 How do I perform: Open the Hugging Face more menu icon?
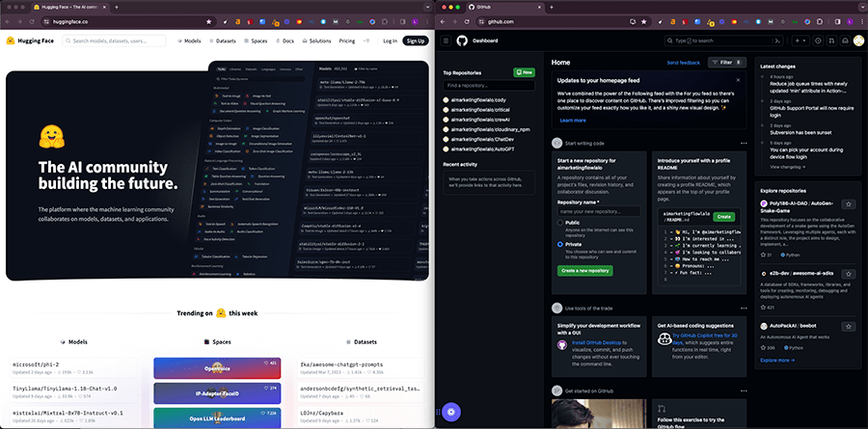point(366,40)
